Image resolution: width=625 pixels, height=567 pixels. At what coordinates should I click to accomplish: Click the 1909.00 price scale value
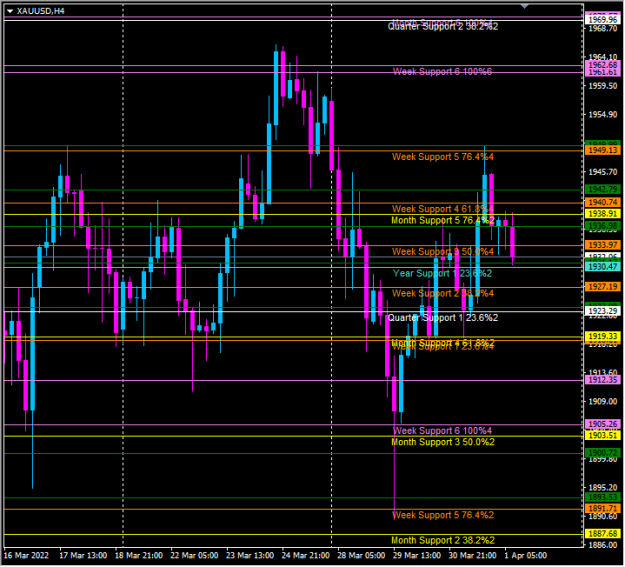603,402
